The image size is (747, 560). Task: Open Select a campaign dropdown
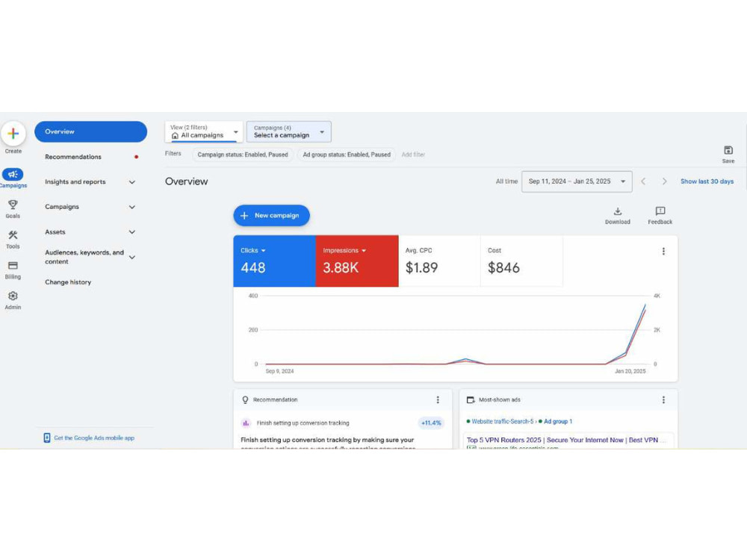coord(288,132)
